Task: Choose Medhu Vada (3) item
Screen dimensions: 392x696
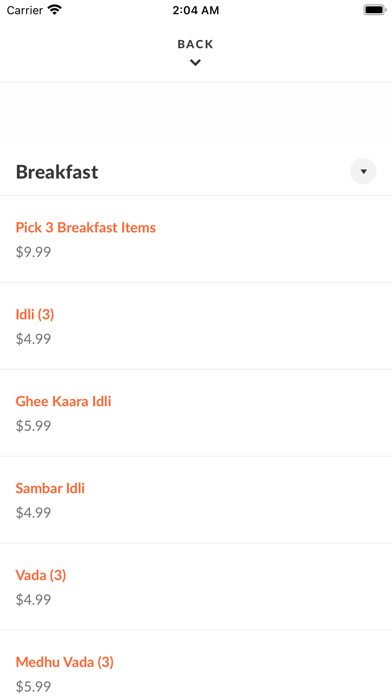Action: pyautogui.click(x=65, y=663)
